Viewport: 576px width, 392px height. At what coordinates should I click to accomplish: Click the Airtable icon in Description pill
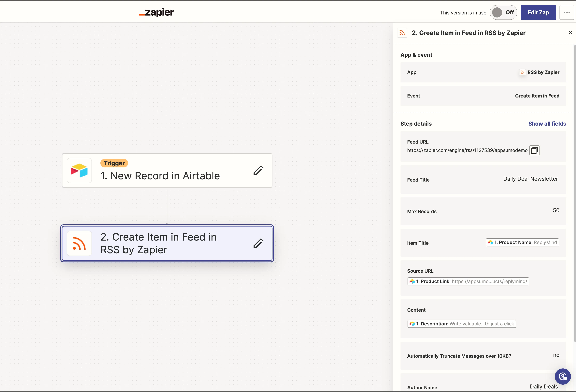pyautogui.click(x=412, y=324)
